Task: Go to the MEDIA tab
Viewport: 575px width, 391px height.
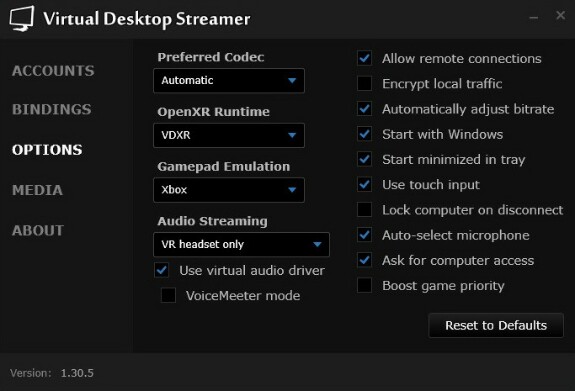Action: click(37, 190)
